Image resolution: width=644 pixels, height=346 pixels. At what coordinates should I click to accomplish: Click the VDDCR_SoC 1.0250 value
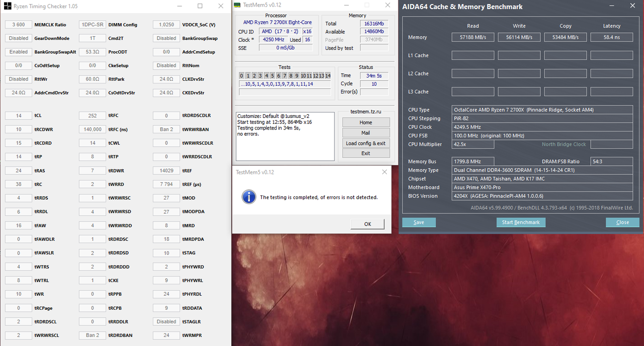(x=167, y=25)
